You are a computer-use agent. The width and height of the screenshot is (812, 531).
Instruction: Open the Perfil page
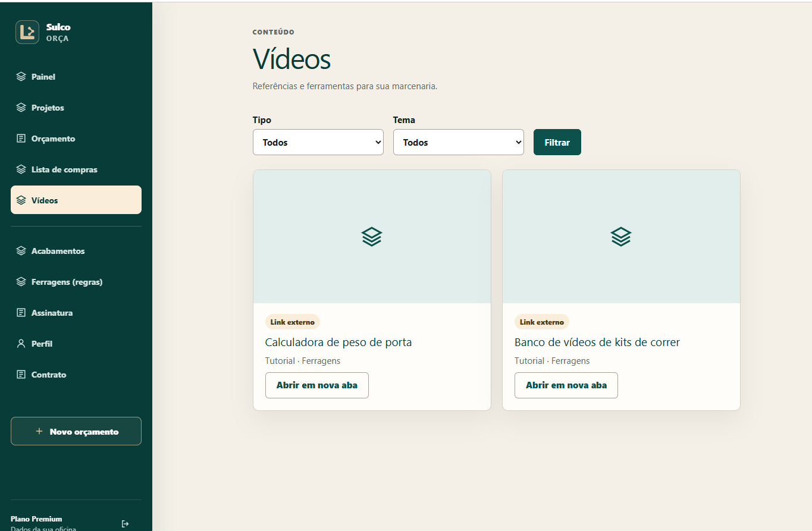[x=76, y=344]
